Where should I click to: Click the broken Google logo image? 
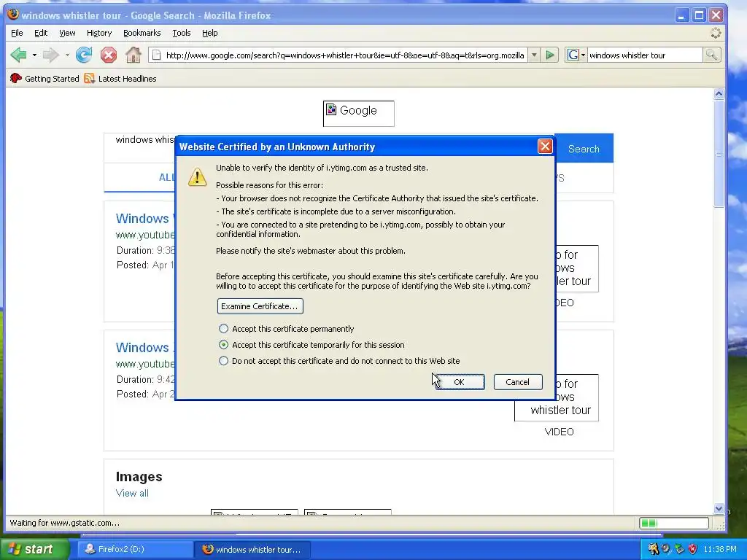pos(359,113)
